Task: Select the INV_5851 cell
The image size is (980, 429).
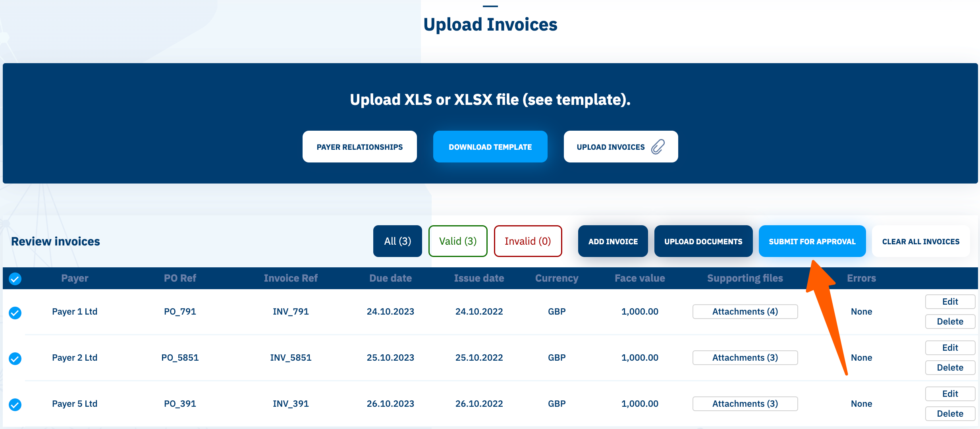Action: point(291,357)
